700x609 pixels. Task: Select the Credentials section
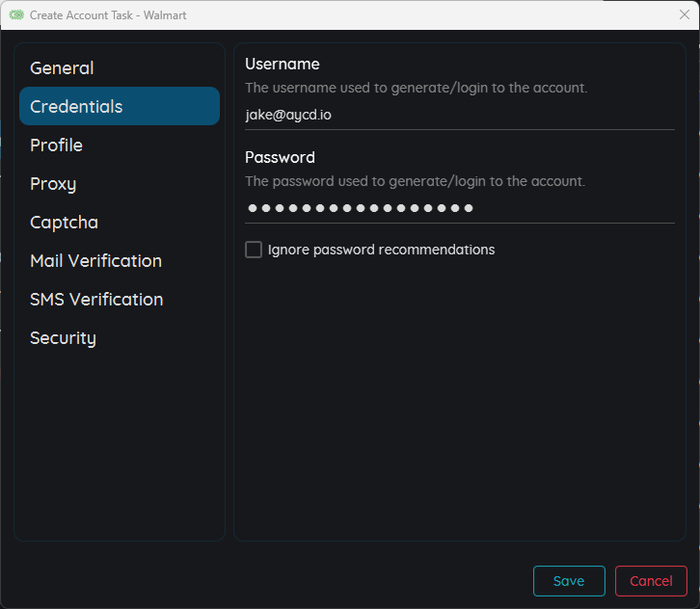76,107
